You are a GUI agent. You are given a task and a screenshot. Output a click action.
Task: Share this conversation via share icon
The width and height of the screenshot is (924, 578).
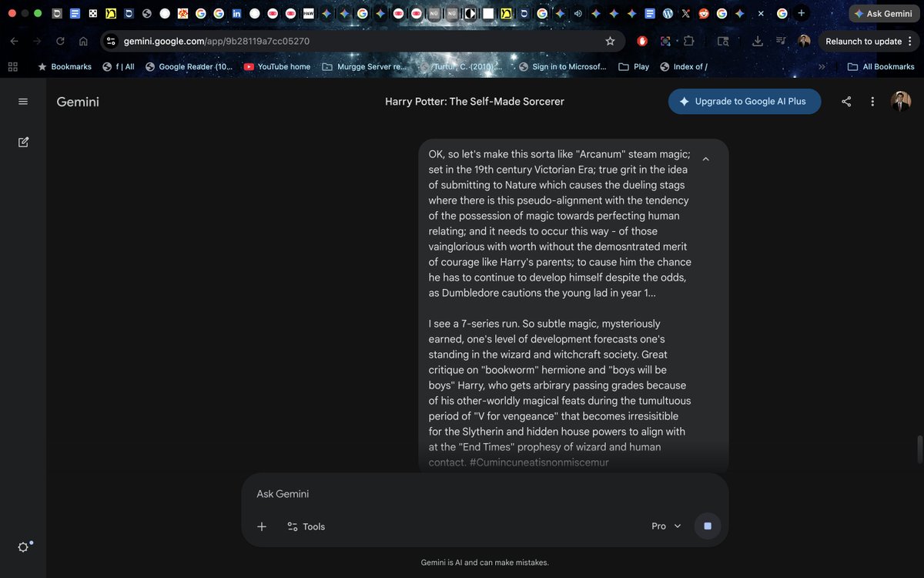click(x=846, y=102)
